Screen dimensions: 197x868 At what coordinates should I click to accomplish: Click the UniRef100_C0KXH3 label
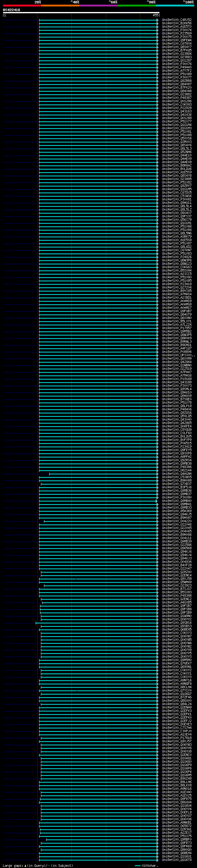177,104
